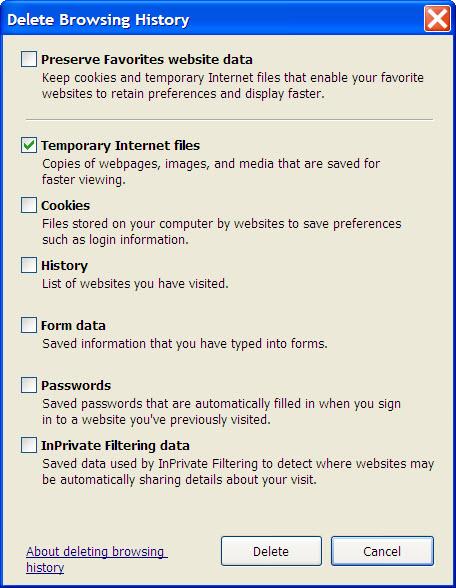Toggle the InPrivate Filtering data checkbox

pyautogui.click(x=29, y=445)
